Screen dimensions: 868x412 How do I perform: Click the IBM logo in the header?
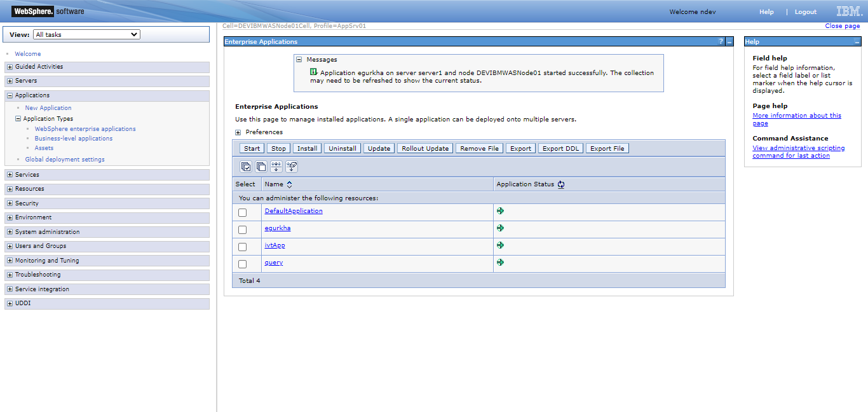pyautogui.click(x=849, y=11)
